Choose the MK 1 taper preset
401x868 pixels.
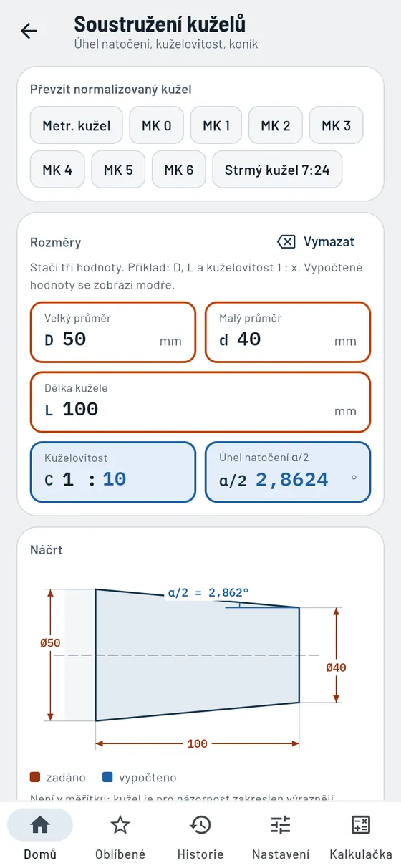(x=216, y=126)
